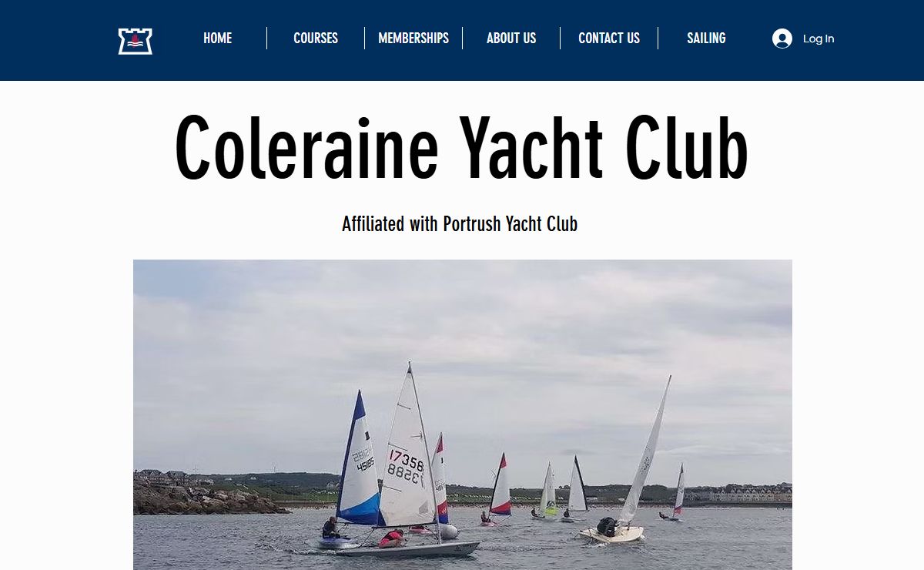Open the Log In link
This screenshot has width=924, height=570.
tap(818, 39)
